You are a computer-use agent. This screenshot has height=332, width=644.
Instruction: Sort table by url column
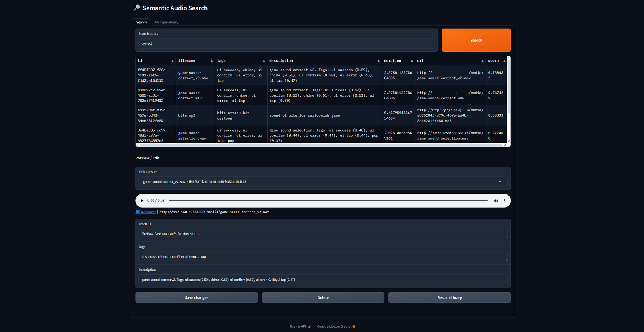tap(482, 61)
